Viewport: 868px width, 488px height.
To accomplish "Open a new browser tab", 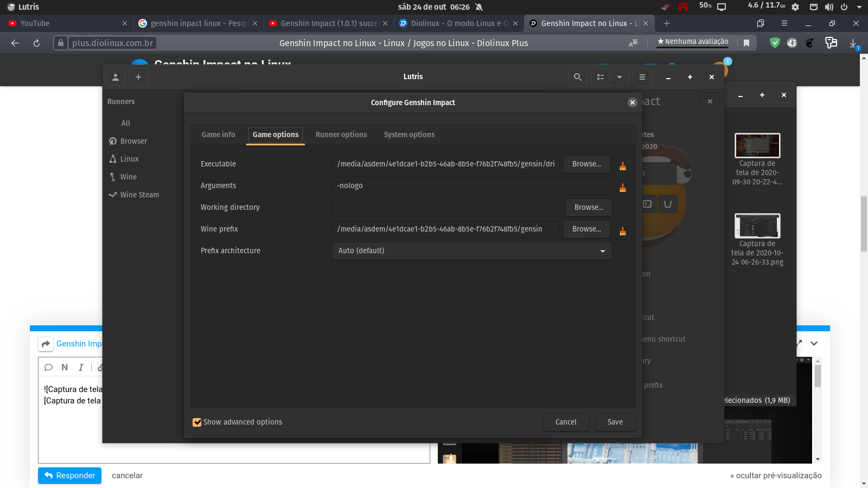I will [x=667, y=23].
